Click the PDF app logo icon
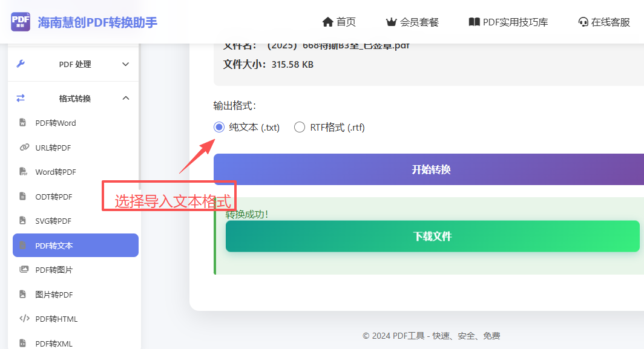Viewport: 644px width, 349px height. point(21,22)
